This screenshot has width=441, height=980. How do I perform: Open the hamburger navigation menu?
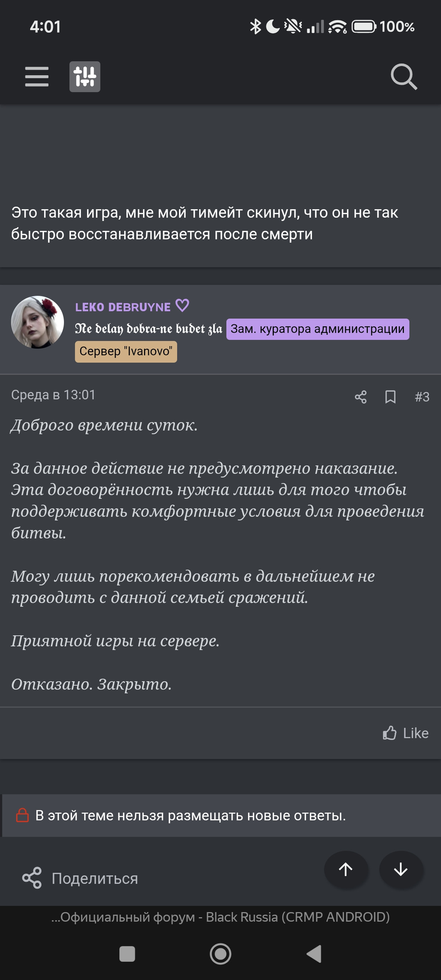click(36, 76)
